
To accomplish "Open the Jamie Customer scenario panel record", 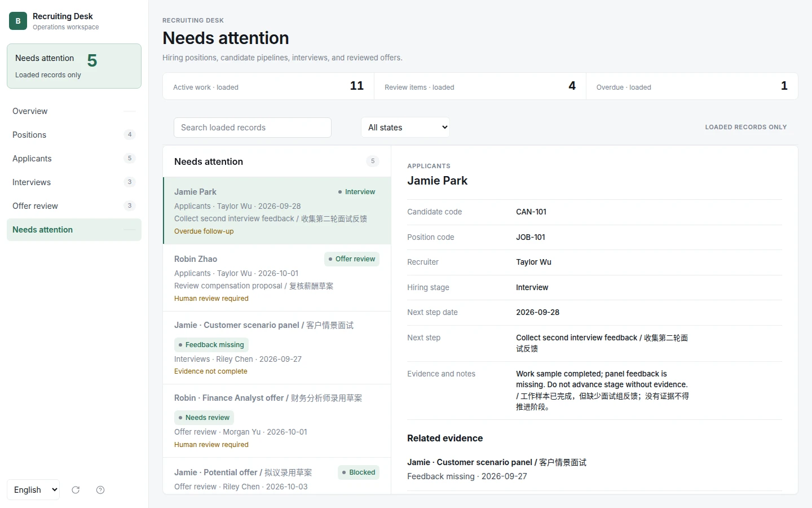I will [x=277, y=348].
